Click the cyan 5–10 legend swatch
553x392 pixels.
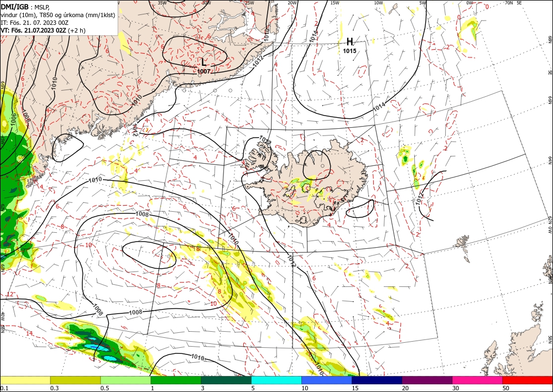(276, 380)
